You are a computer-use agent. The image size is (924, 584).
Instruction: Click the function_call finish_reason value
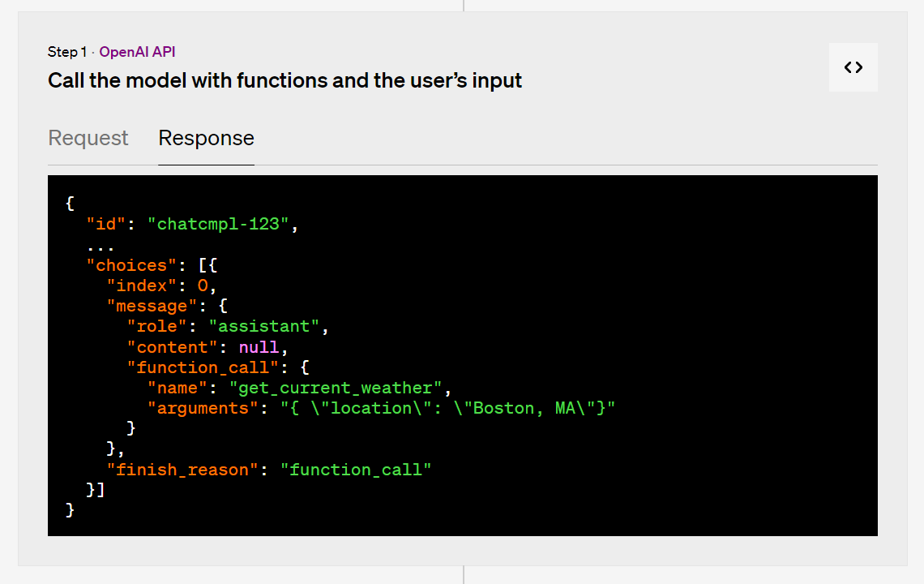[x=357, y=469]
